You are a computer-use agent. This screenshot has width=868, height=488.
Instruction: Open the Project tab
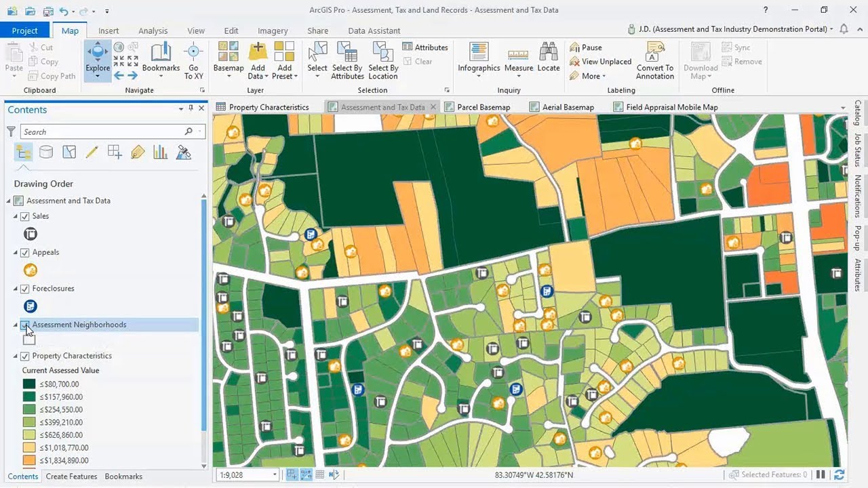[25, 30]
